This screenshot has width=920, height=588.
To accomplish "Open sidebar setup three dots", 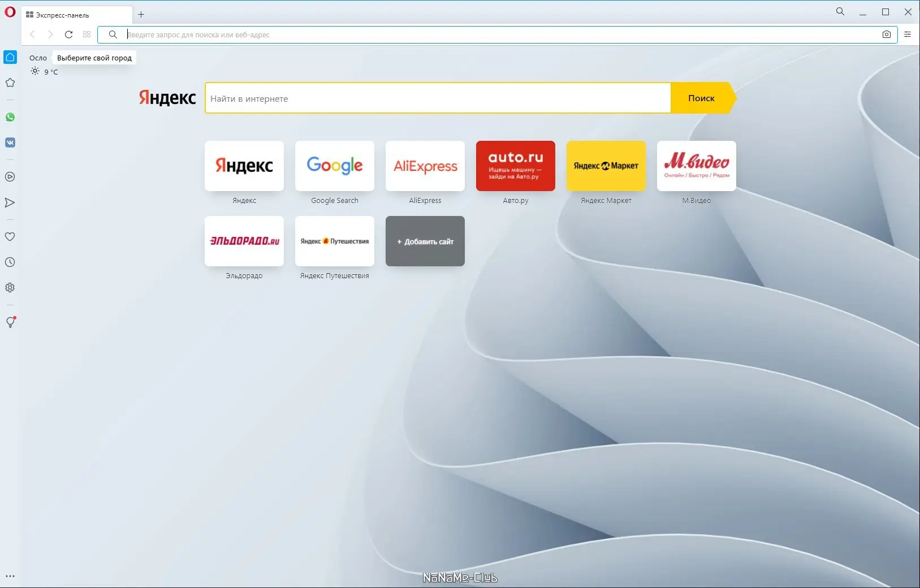I will (10, 577).
